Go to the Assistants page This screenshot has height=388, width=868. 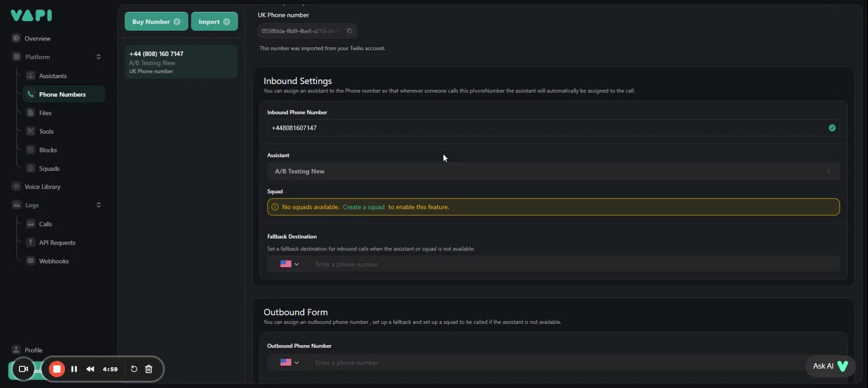pyautogui.click(x=53, y=76)
